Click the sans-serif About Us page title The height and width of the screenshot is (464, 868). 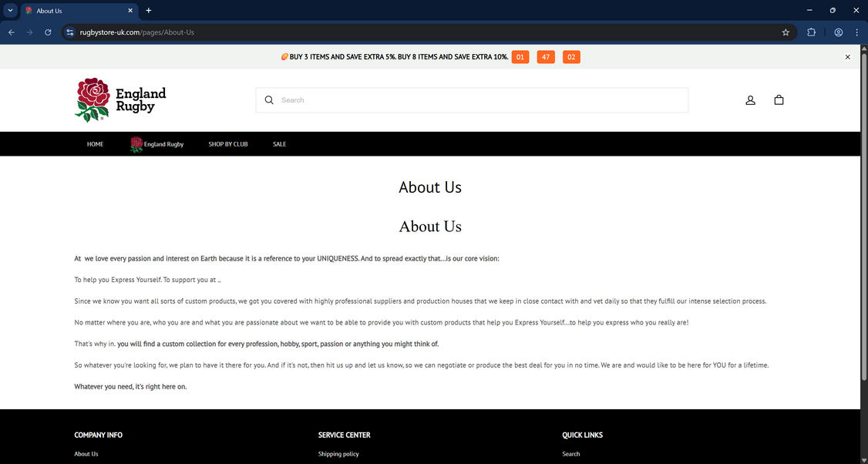[430, 187]
